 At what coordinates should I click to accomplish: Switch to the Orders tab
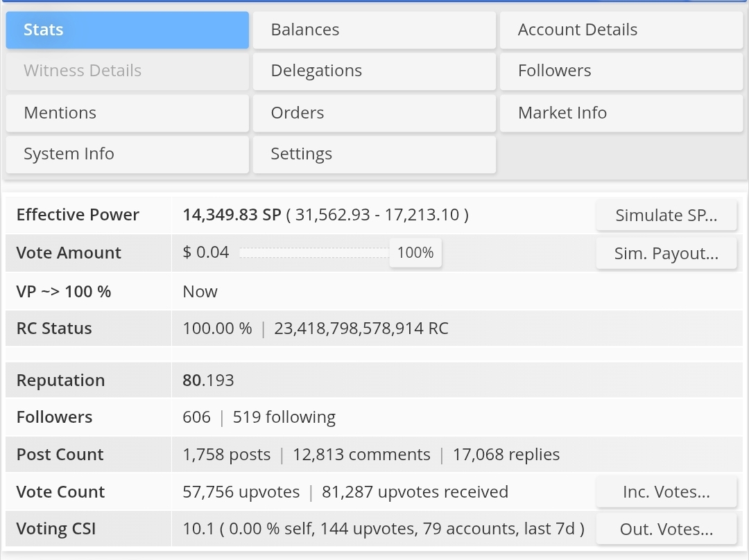coord(374,113)
